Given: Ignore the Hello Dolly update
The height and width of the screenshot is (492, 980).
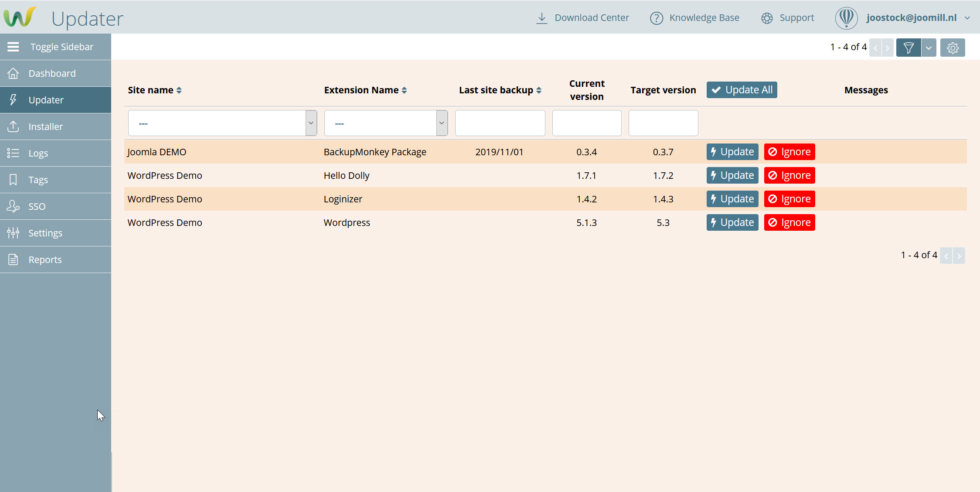Looking at the screenshot, I should (x=789, y=175).
